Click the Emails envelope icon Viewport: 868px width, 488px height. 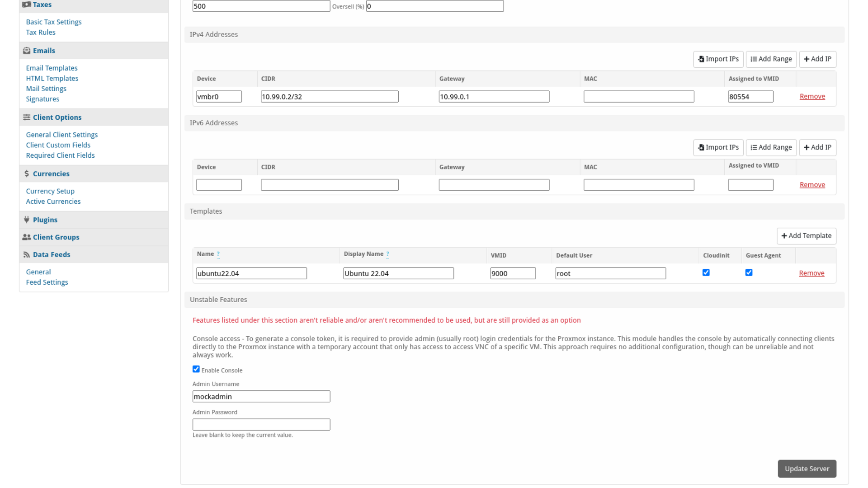[x=27, y=51]
